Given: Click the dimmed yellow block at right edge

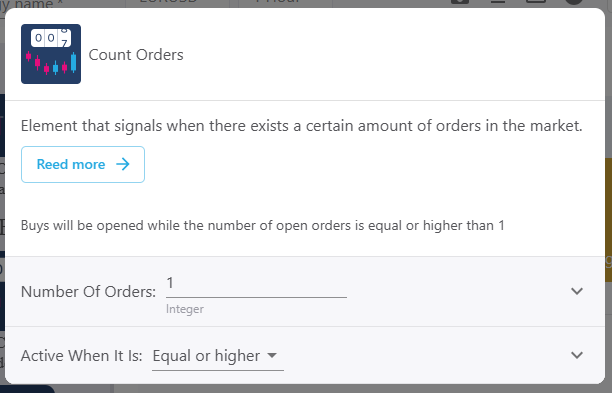Looking at the screenshot, I should click(x=608, y=220).
